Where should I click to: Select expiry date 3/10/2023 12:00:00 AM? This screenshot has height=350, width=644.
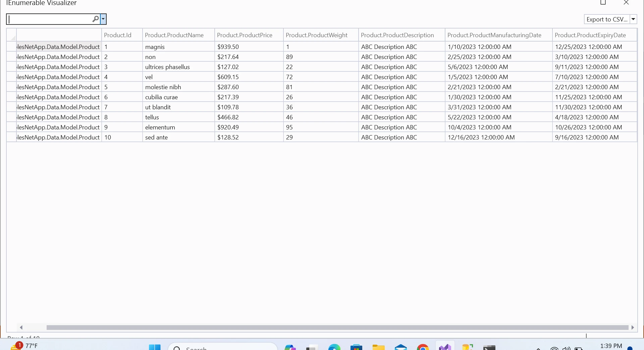595,57
